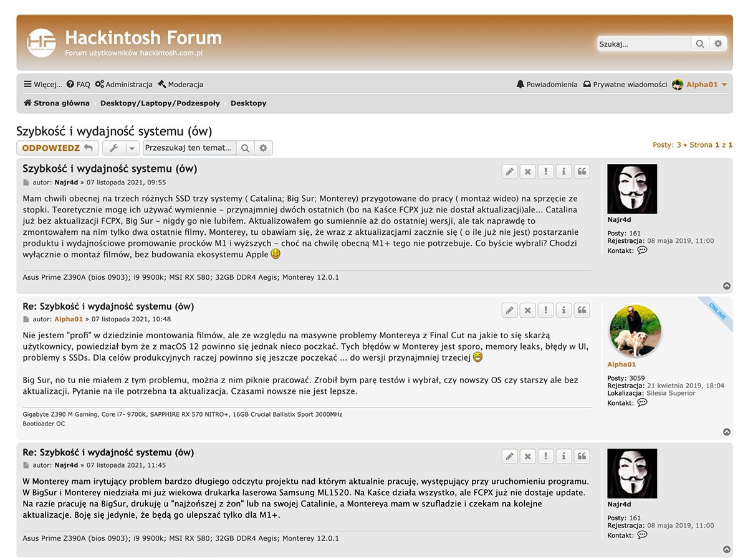Click Najr4d profile name under first avatar
The width and height of the screenshot is (748, 560).
coord(620,220)
